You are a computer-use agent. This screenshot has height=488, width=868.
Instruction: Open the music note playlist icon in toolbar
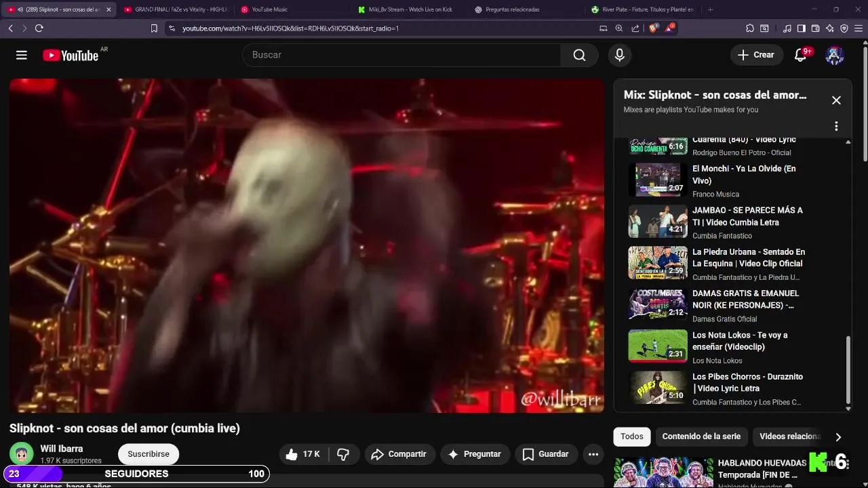787,28
